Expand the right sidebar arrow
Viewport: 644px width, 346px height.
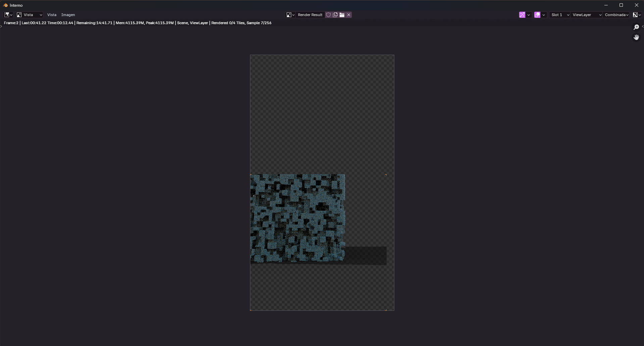[x=643, y=26]
